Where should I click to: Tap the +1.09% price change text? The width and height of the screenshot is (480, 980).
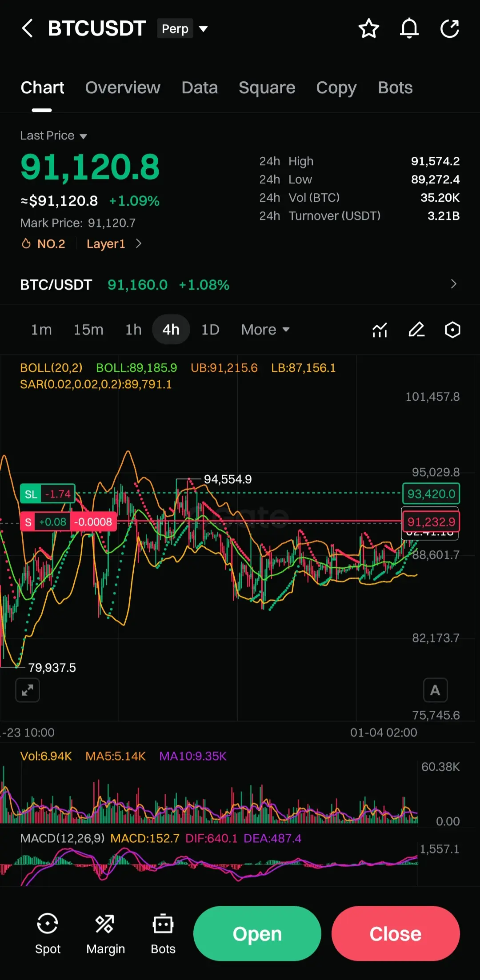(x=134, y=201)
